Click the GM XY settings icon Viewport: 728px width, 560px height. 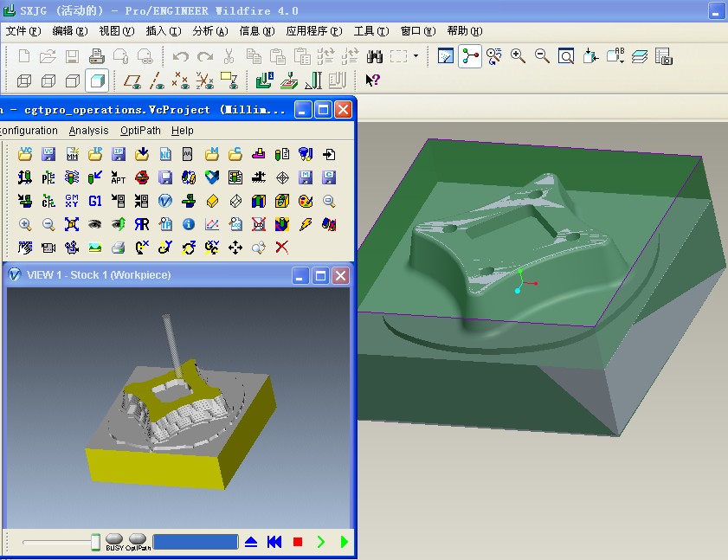pyautogui.click(x=72, y=201)
